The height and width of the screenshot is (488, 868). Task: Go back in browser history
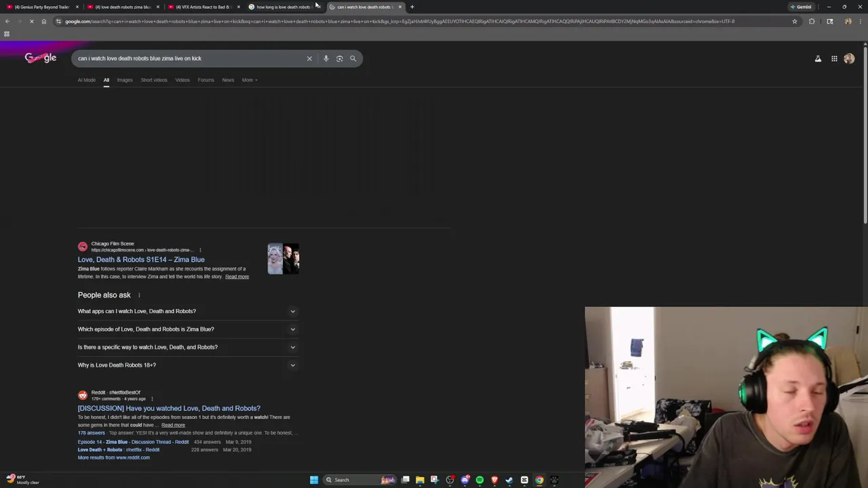[7, 21]
